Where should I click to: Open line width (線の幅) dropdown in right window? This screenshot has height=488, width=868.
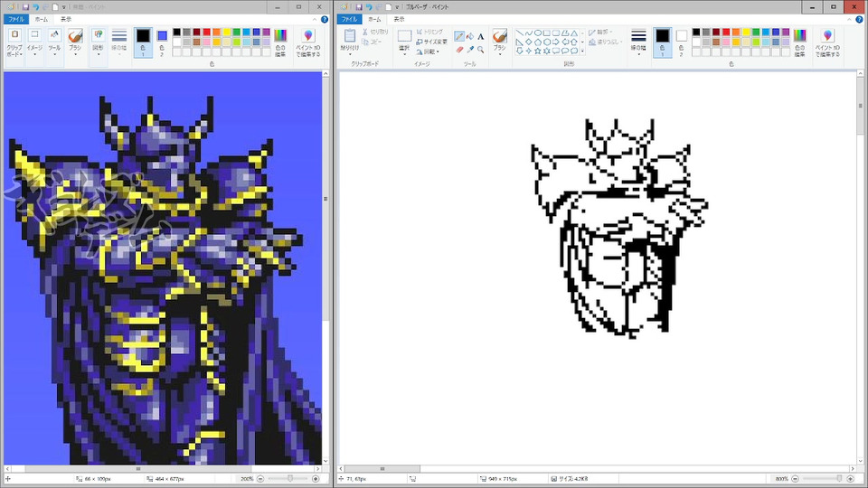point(638,42)
